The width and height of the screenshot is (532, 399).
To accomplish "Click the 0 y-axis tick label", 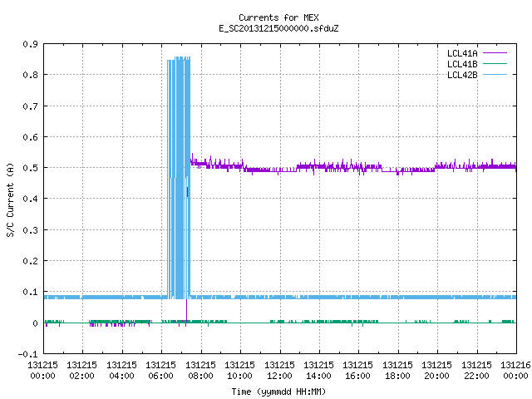I will pos(35,323).
